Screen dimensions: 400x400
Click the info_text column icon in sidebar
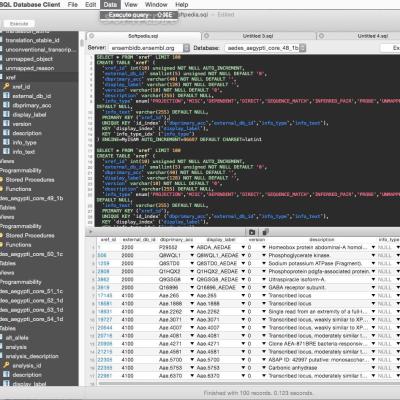(6, 152)
